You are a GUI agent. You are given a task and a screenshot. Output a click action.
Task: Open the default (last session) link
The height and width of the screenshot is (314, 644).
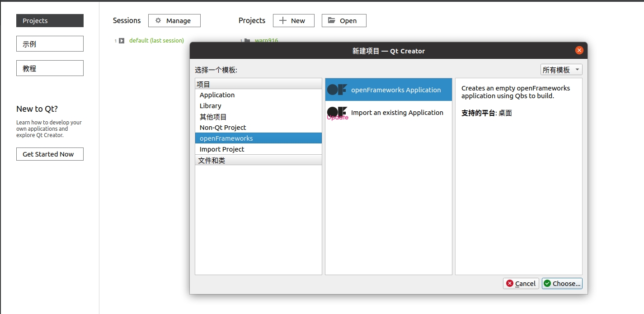pyautogui.click(x=156, y=40)
